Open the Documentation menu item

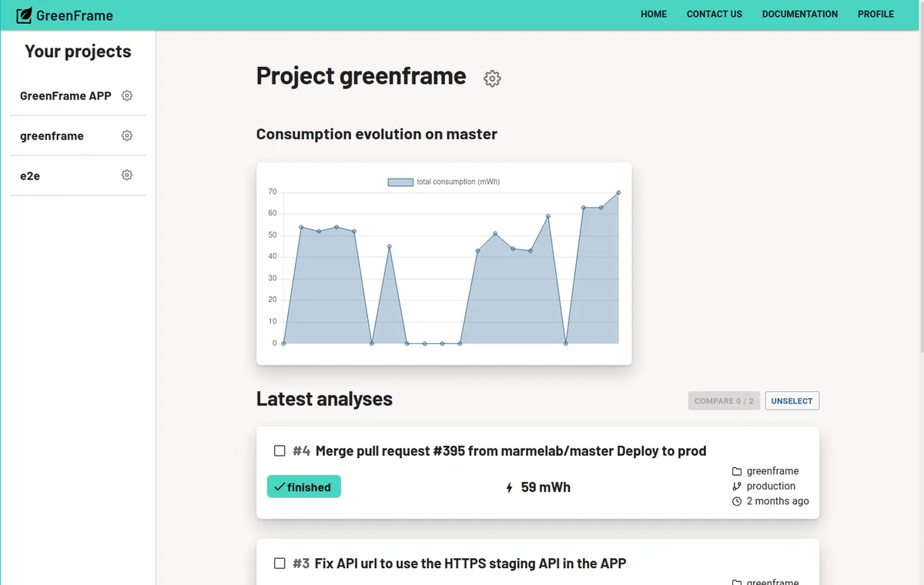point(799,14)
